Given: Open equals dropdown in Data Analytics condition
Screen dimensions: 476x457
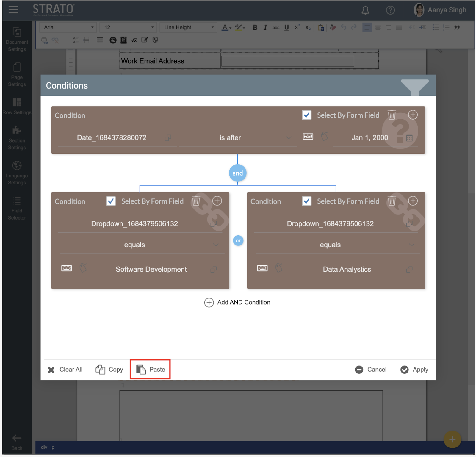Looking at the screenshot, I should pyautogui.click(x=411, y=245).
